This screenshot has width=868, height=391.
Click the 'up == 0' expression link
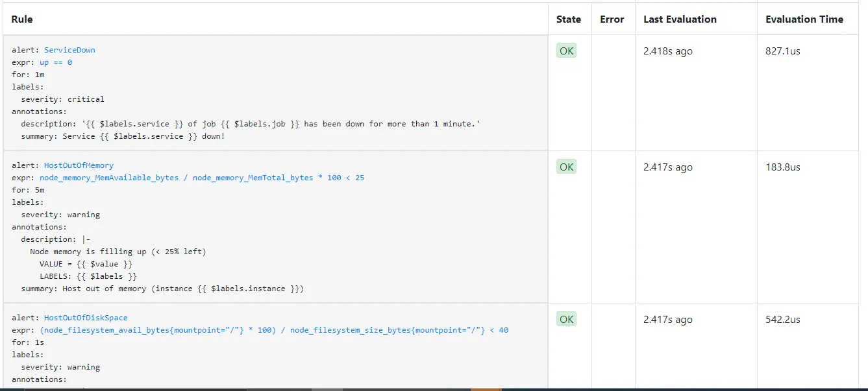tap(56, 62)
